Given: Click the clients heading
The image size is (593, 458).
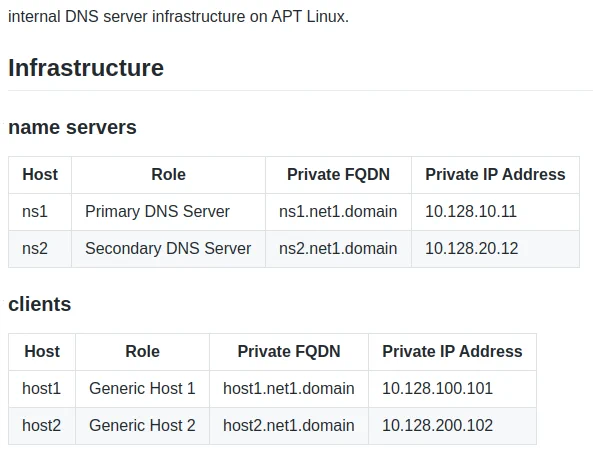Looking at the screenshot, I should point(40,304).
